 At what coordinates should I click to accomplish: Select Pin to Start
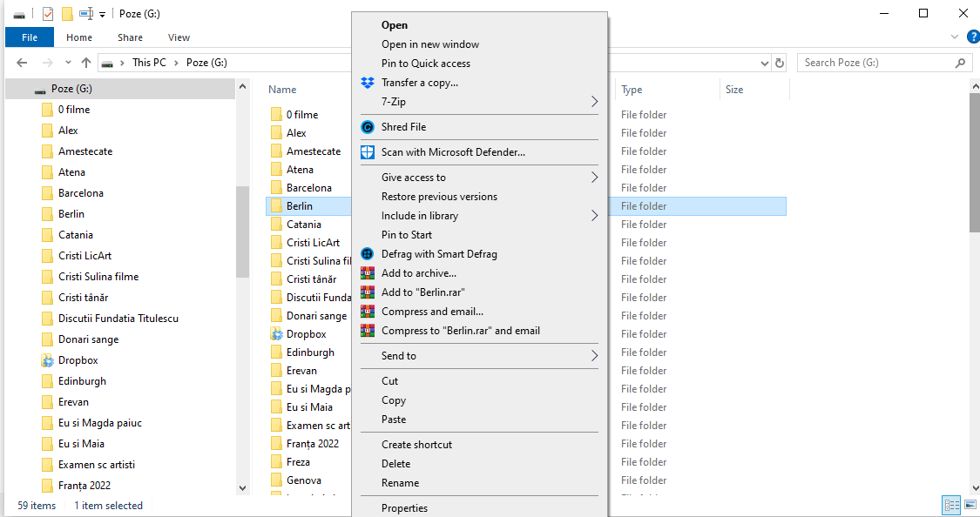click(406, 235)
